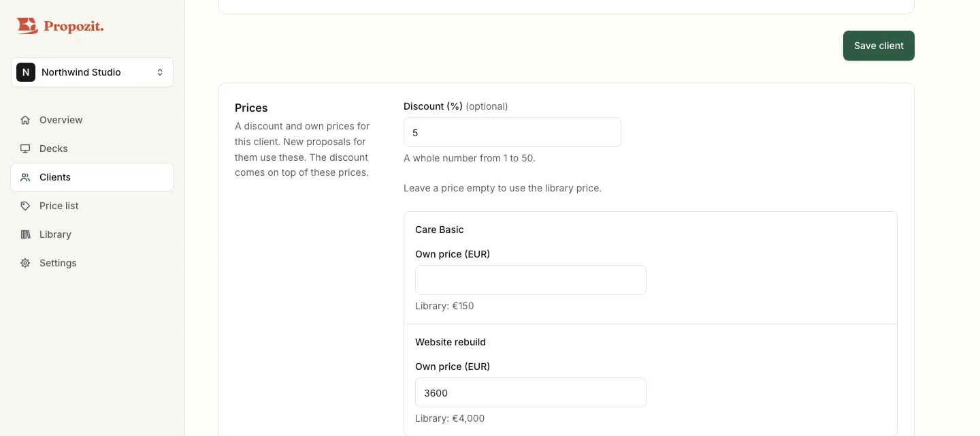Click 'Leave a price empty' hint text
Viewport: 980px width, 436px height.
[502, 188]
